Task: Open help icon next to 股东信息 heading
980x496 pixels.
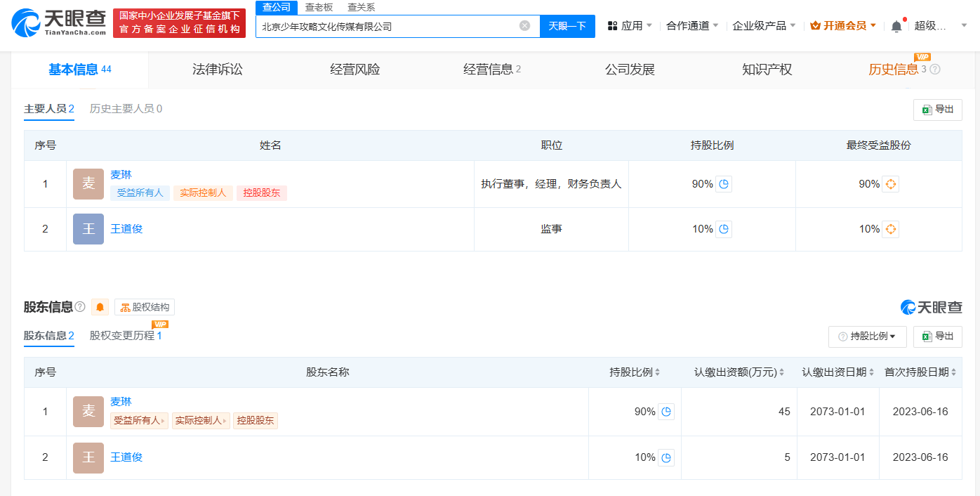Action: 80,307
